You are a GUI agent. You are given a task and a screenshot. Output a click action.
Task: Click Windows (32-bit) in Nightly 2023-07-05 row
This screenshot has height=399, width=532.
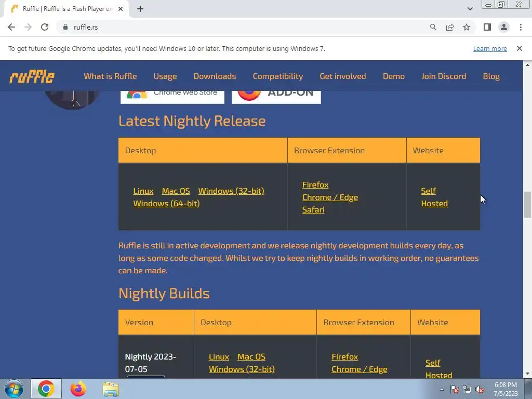(242, 369)
